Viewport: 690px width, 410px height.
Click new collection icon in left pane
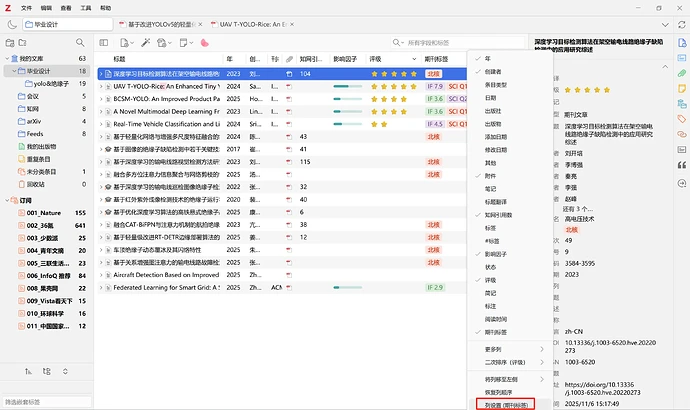[x=10, y=43]
